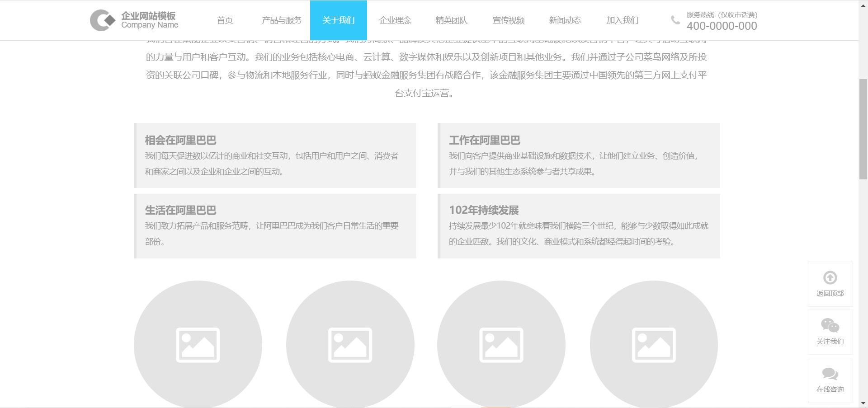868x408 pixels.
Task: Click the text 我们致力拓展产品和服务范畴
Action: [196, 226]
